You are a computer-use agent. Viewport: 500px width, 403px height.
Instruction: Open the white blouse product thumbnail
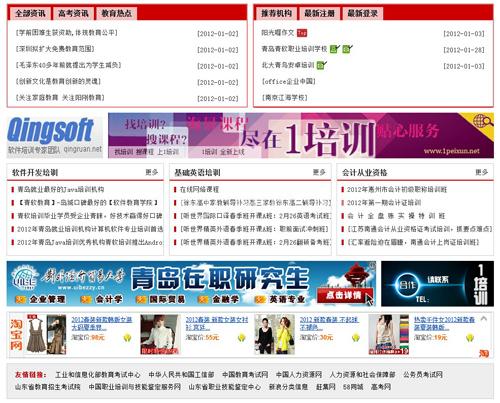pyautogui.click(x=160, y=334)
